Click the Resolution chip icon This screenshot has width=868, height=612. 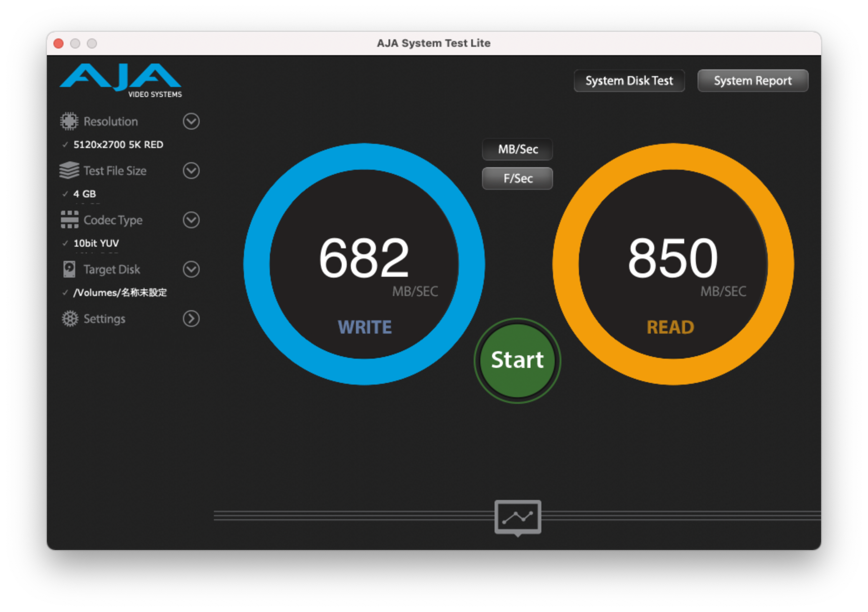[x=69, y=121]
